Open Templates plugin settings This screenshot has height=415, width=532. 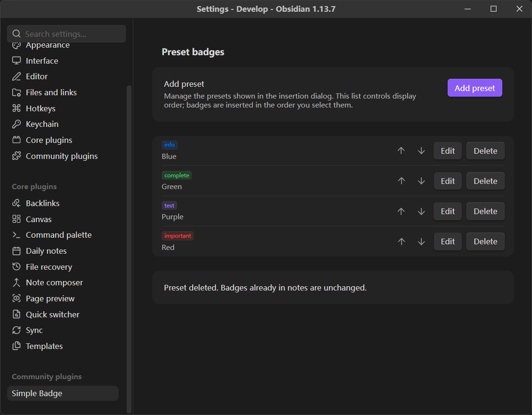(63, 346)
